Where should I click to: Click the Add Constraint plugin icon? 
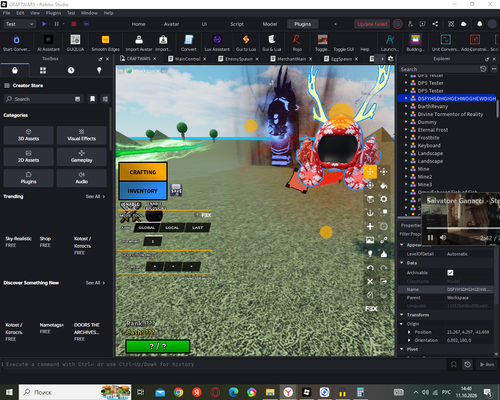coord(475,40)
